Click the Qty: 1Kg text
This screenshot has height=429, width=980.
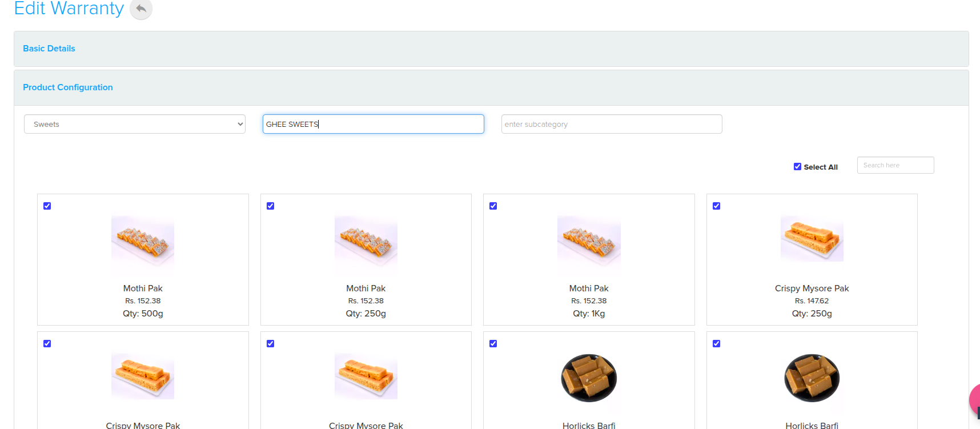(x=589, y=314)
